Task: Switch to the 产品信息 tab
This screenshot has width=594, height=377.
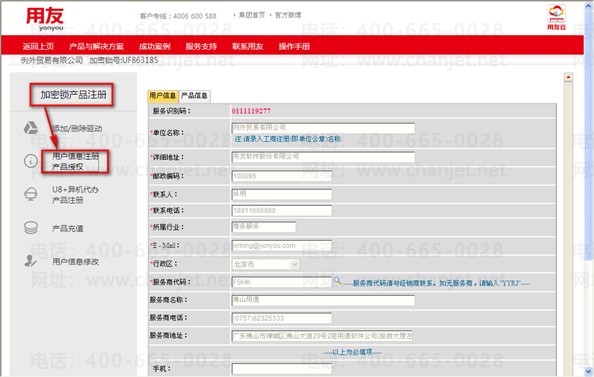Action: pyautogui.click(x=194, y=96)
